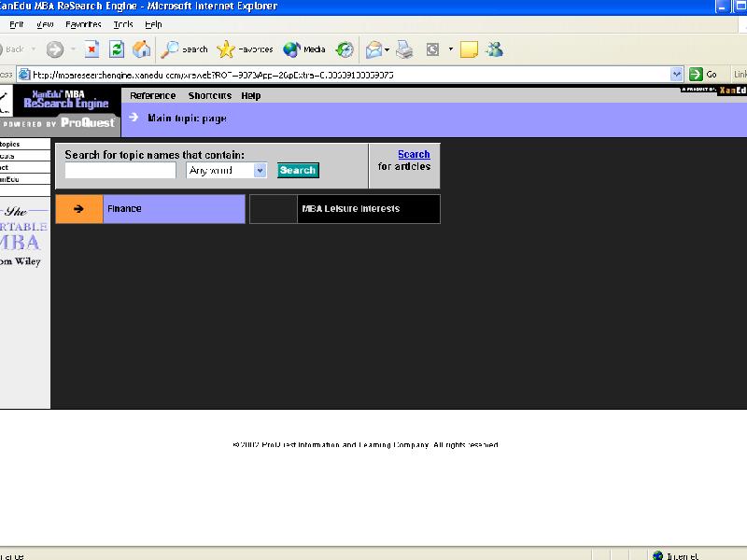This screenshot has height=560, width=747.
Task: Click the Forward arrow toolbar button
Action: click(55, 49)
